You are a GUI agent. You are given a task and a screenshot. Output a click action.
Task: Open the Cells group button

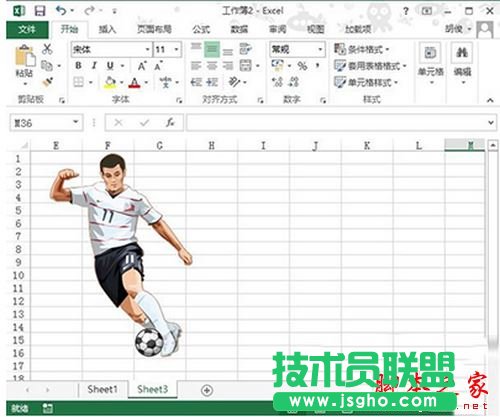pos(430,63)
